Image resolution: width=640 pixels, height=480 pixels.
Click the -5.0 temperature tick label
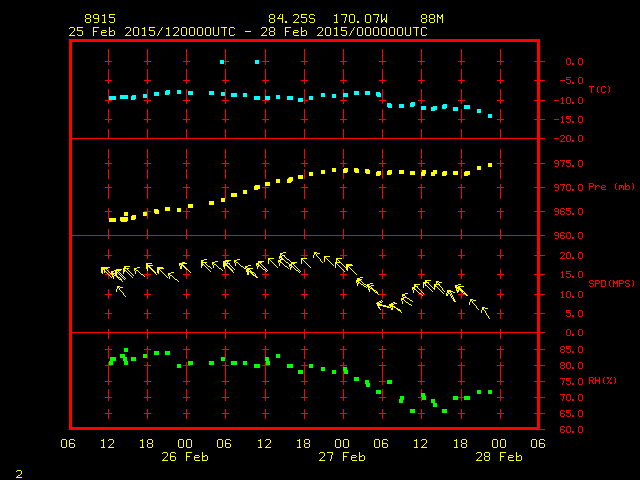pos(571,80)
